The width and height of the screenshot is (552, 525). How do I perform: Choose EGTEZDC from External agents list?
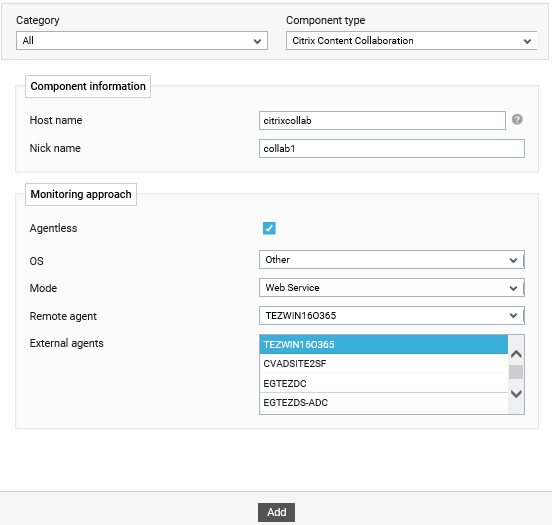coord(384,383)
